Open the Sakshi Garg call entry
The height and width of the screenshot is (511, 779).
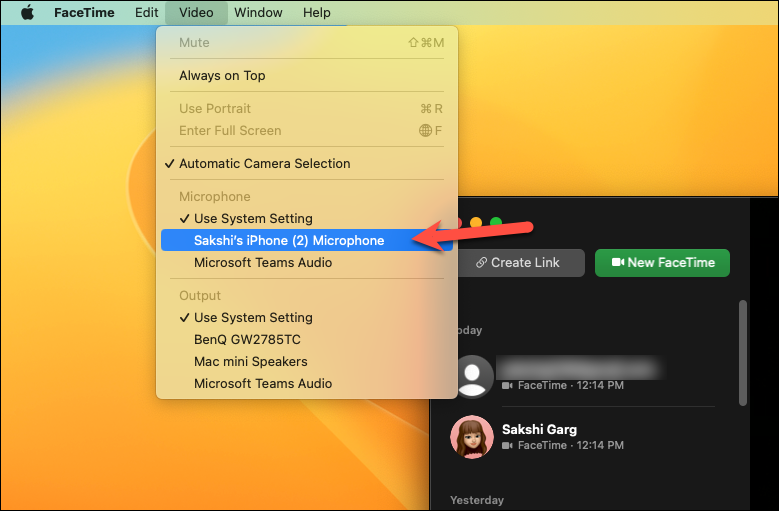coord(584,437)
